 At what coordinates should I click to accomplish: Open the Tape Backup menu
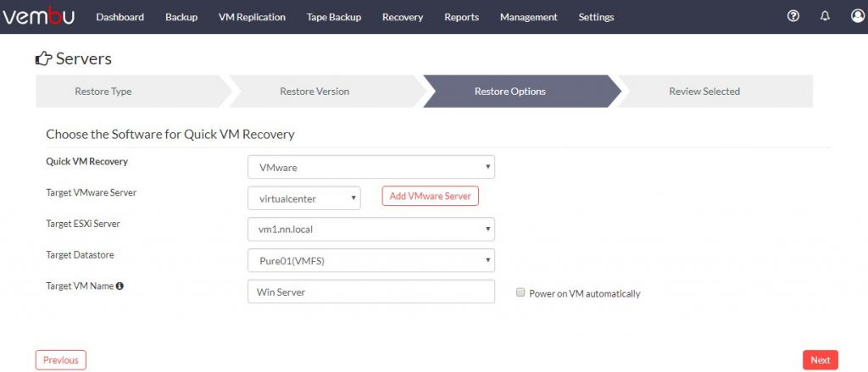(334, 17)
